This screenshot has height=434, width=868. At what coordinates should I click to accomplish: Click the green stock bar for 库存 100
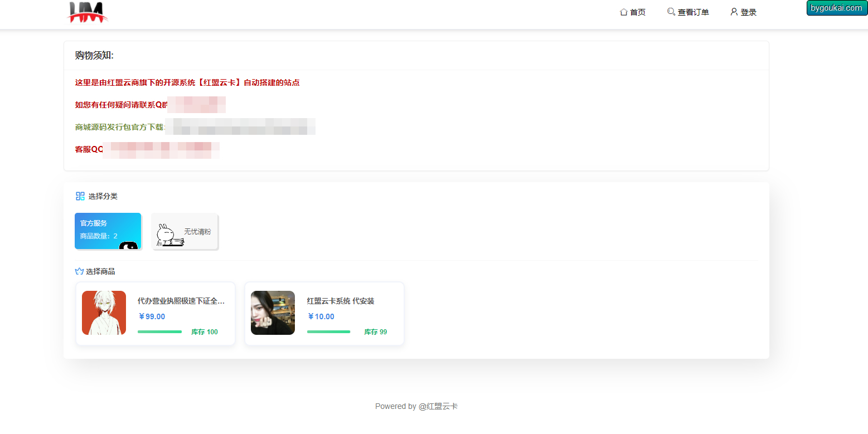[x=159, y=332]
